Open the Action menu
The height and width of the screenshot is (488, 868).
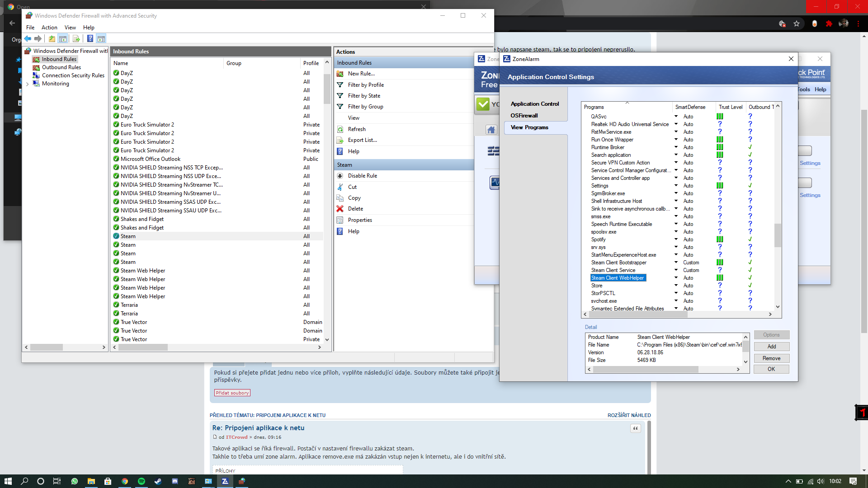(x=49, y=28)
